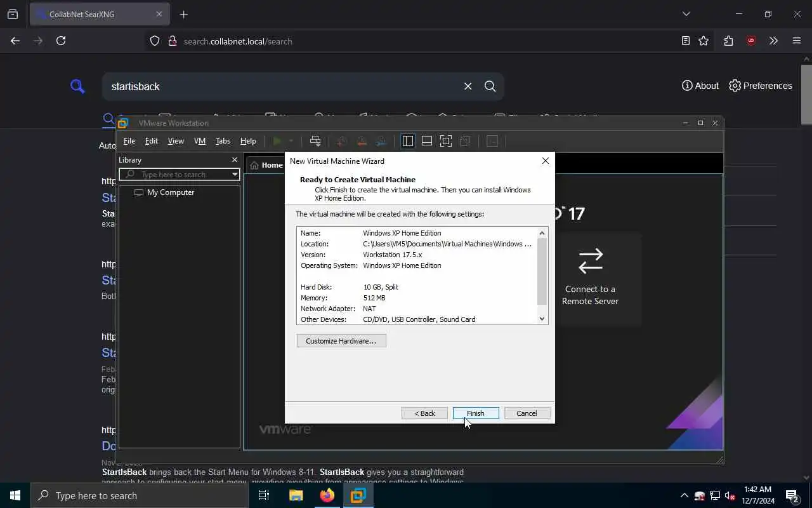The height and width of the screenshot is (508, 812).
Task: Open Task View on the taskbar
Action: 264,495
